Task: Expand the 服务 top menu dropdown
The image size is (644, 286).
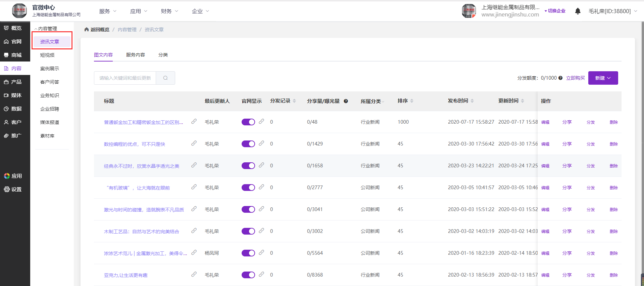Action: click(x=108, y=11)
